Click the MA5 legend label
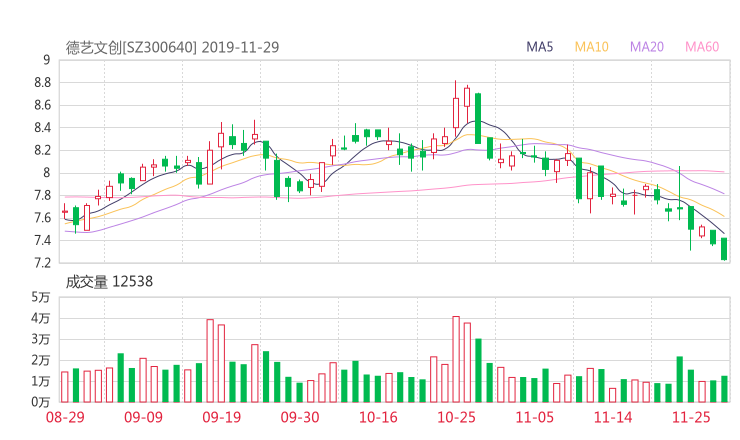The width and height of the screenshot is (740, 440). pyautogui.click(x=539, y=47)
